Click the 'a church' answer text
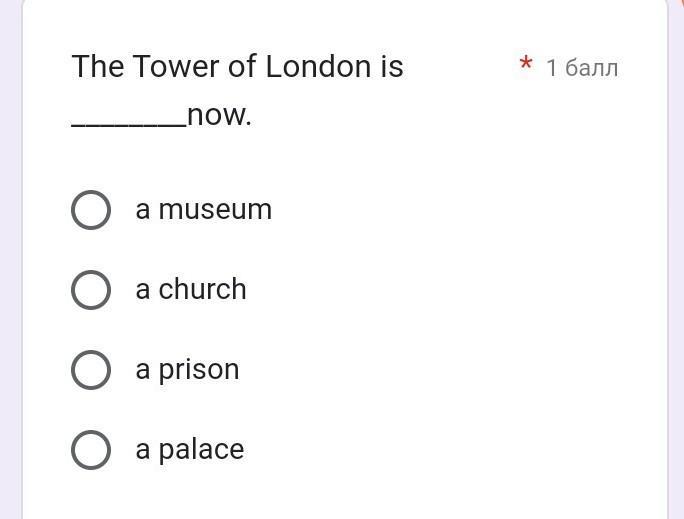Screen dimensions: 684x519 (x=190, y=290)
